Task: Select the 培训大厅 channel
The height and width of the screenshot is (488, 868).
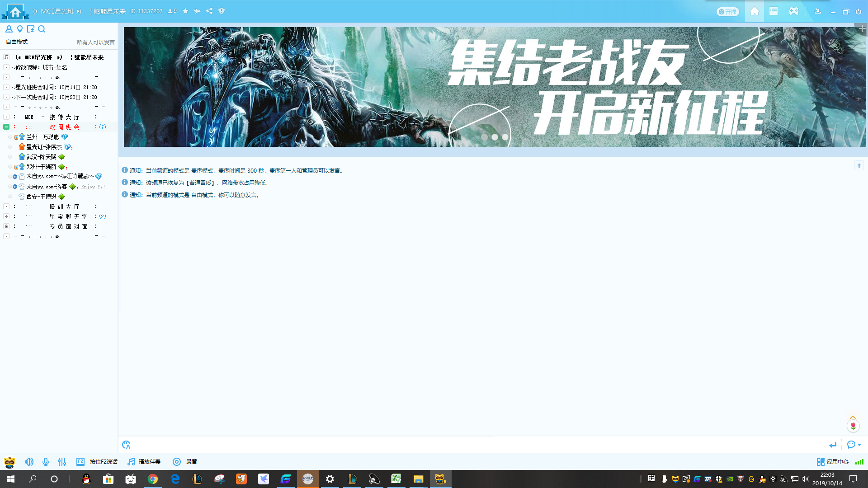Action: coord(59,206)
